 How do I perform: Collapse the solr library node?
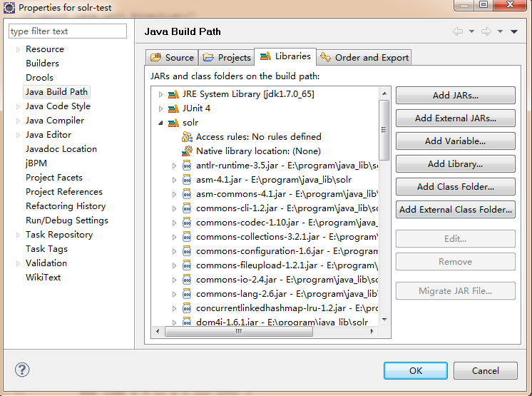(x=161, y=123)
